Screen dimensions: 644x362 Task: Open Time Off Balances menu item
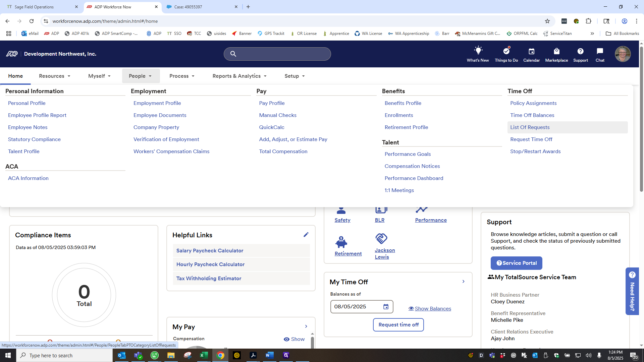tap(532, 115)
